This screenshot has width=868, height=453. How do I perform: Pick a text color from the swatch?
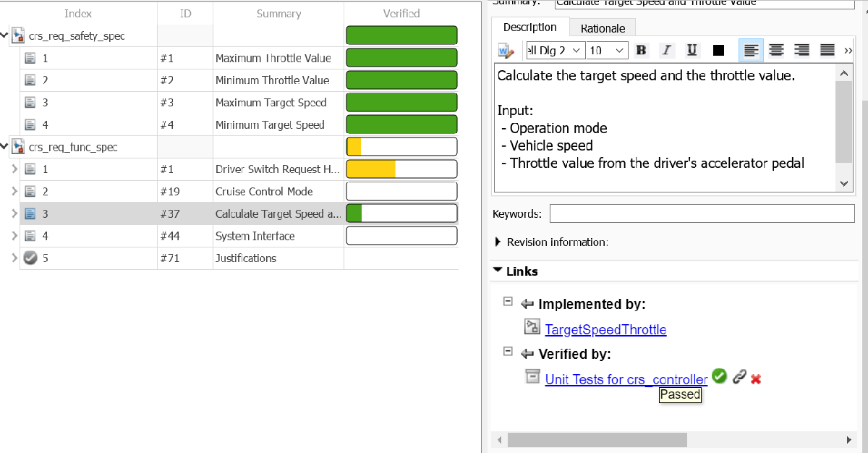coord(717,50)
